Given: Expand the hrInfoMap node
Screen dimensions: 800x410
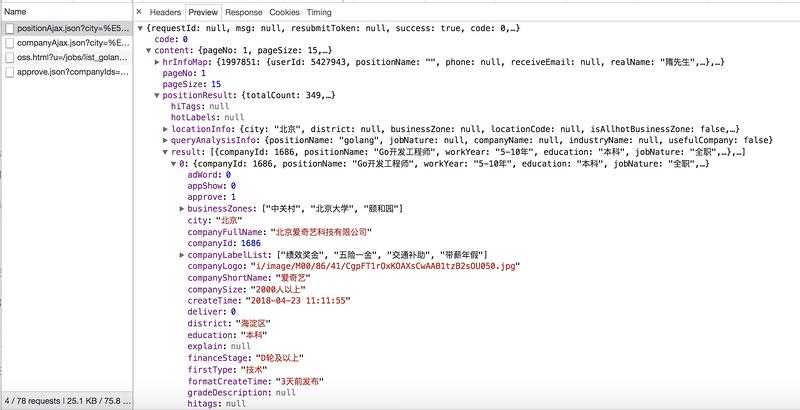Looking at the screenshot, I should point(157,62).
